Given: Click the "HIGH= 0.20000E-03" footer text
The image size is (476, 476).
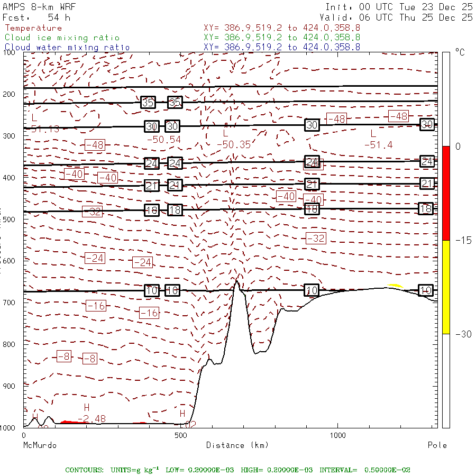Looking at the screenshot, I should click(x=277, y=470).
